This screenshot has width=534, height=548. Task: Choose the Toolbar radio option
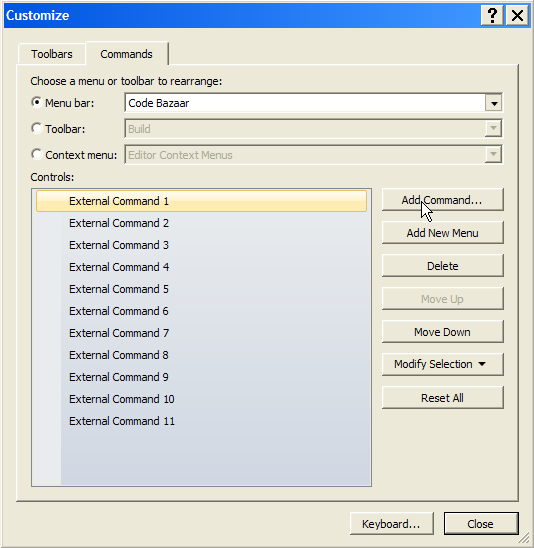(36, 128)
